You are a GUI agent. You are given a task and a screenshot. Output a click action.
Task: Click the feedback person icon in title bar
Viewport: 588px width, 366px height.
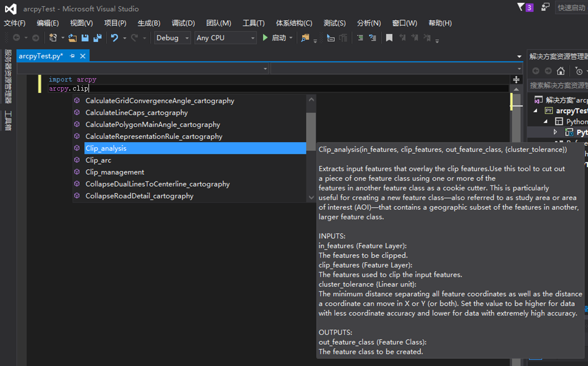coord(546,7)
